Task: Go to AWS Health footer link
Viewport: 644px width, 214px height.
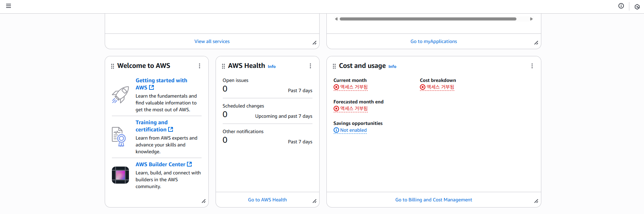Action: (267, 200)
